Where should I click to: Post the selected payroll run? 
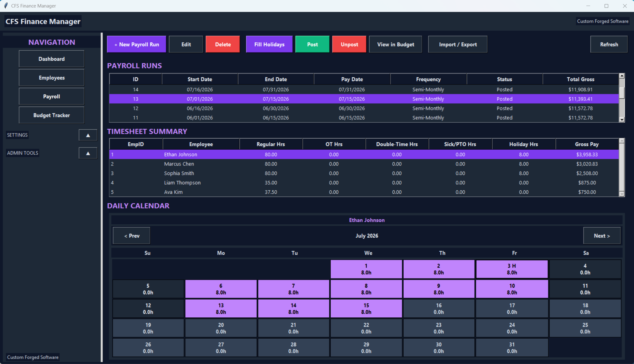coord(312,44)
